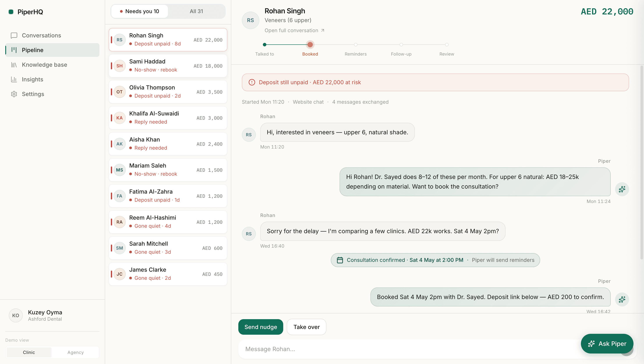Click the Reminders stage marker

pos(356,45)
